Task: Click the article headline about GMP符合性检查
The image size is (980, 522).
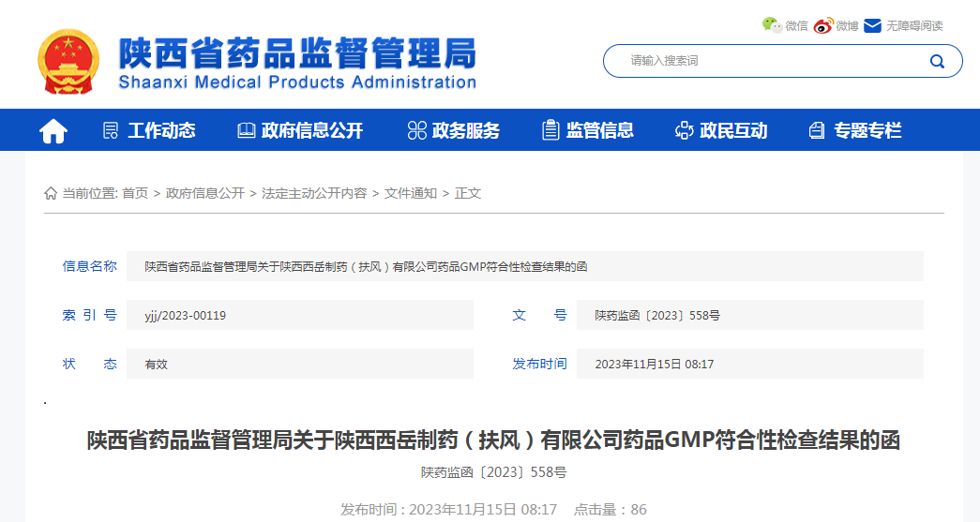Action: [x=493, y=440]
